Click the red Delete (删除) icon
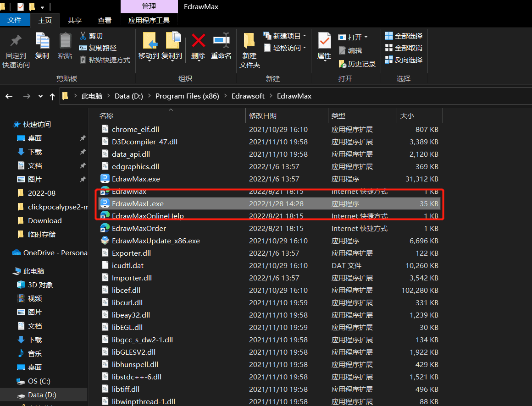The width and height of the screenshot is (532, 406). coord(198,41)
